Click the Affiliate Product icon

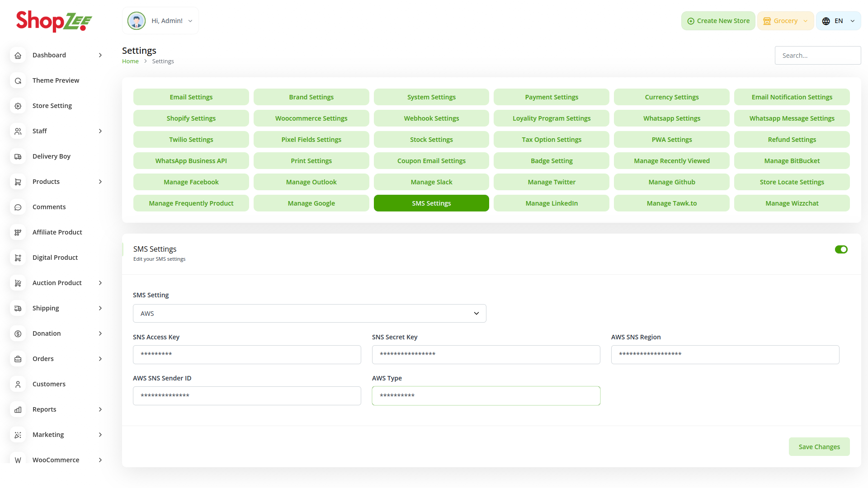click(18, 232)
